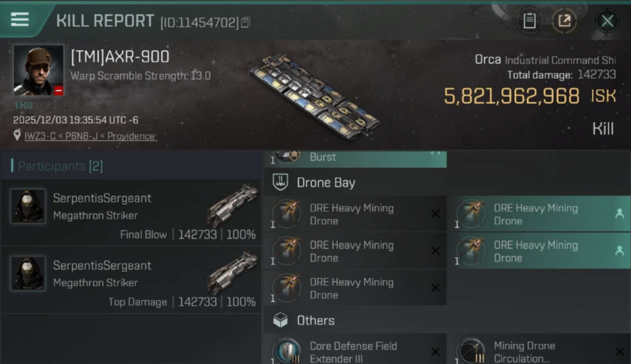Select the Top Damage SerpentisSergeant portrait
Screen dimensions: 631x364
(x=28, y=274)
